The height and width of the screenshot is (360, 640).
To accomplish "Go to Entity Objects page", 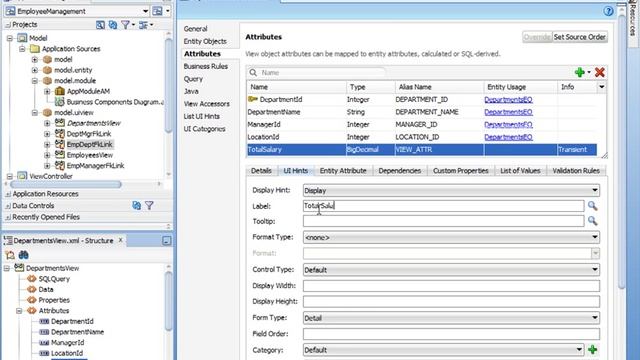I will click(x=205, y=41).
